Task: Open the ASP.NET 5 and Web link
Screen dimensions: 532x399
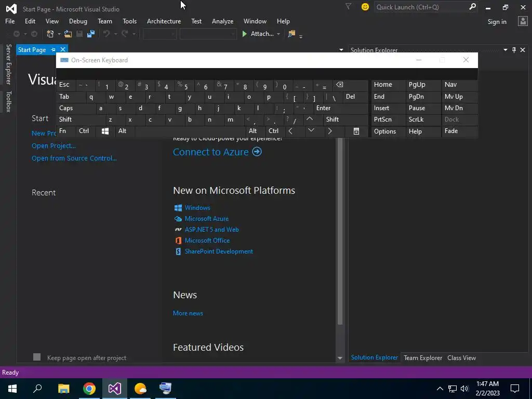Action: (212, 229)
